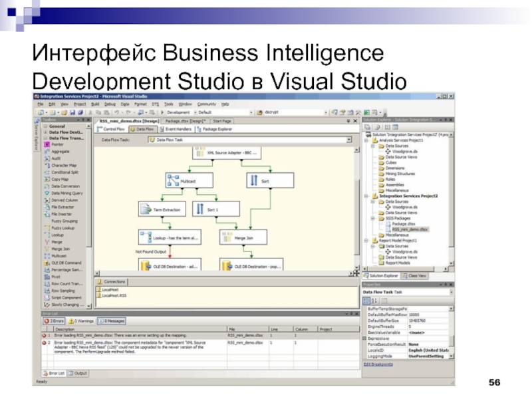Open the Data Flow Task dropdown
Screen dimensions: 532x399
(349, 140)
